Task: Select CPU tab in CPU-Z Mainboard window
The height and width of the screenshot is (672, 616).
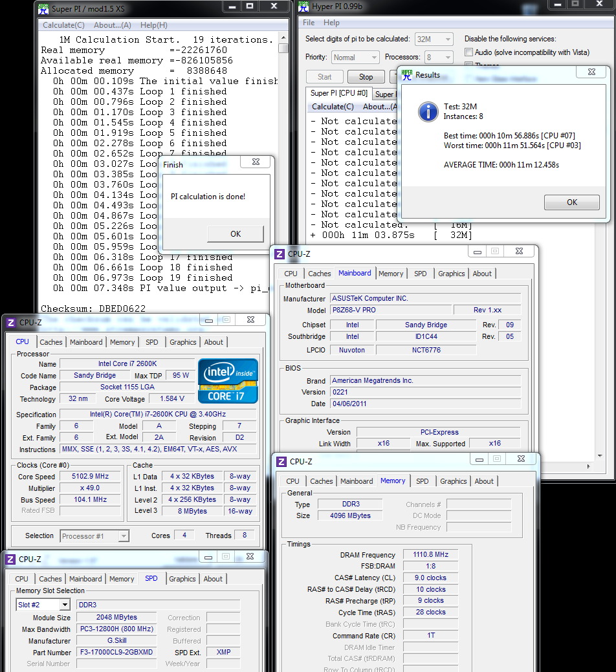Action: tap(291, 274)
